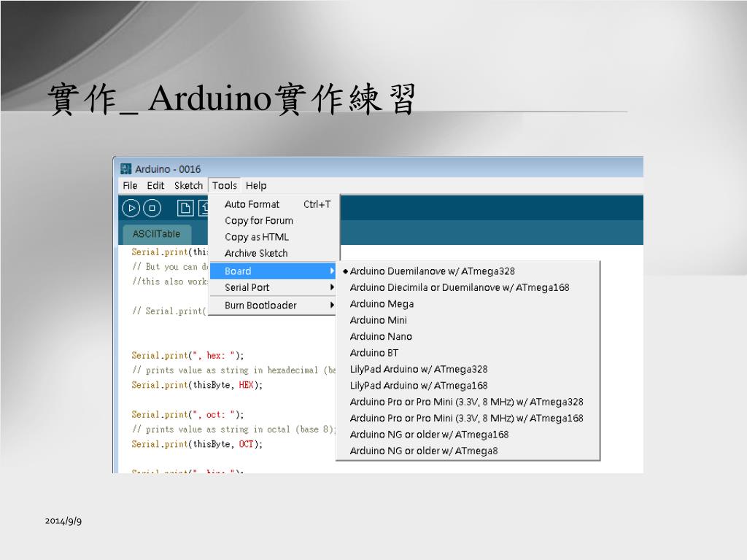Select Arduino Diecimila or Duemilanove w/ ATmega168

[x=468, y=287]
